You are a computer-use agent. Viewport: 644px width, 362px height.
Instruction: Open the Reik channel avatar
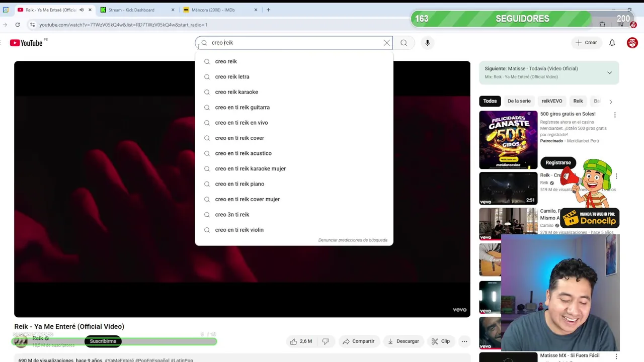click(21, 341)
